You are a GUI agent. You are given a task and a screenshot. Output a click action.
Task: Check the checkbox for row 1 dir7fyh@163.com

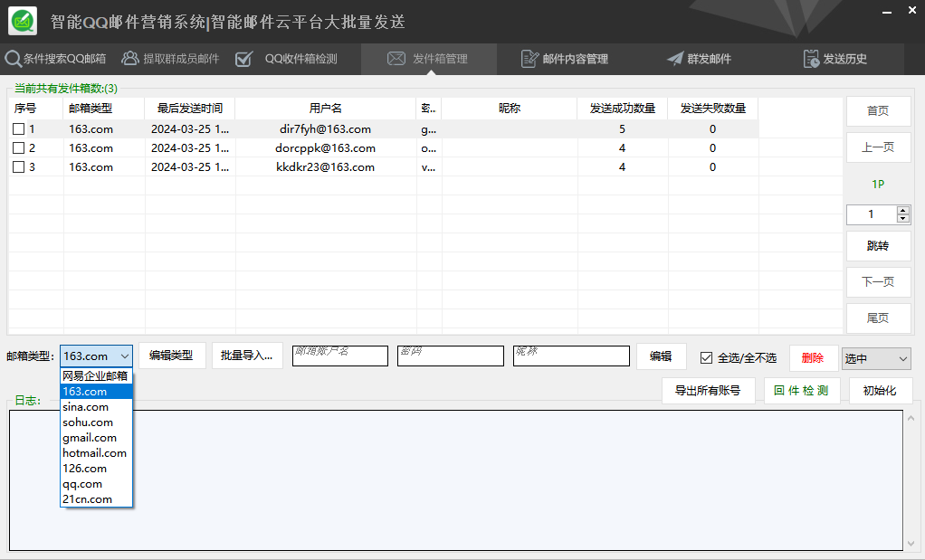click(19, 129)
